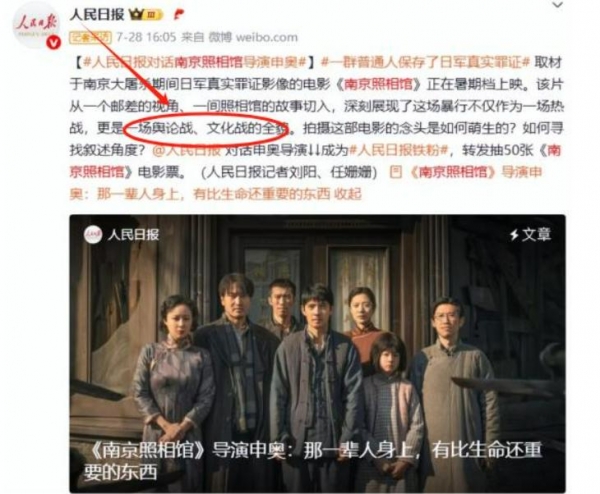The image size is (600, 494).
Task: Click the 人民日报 username
Action: click(97, 15)
